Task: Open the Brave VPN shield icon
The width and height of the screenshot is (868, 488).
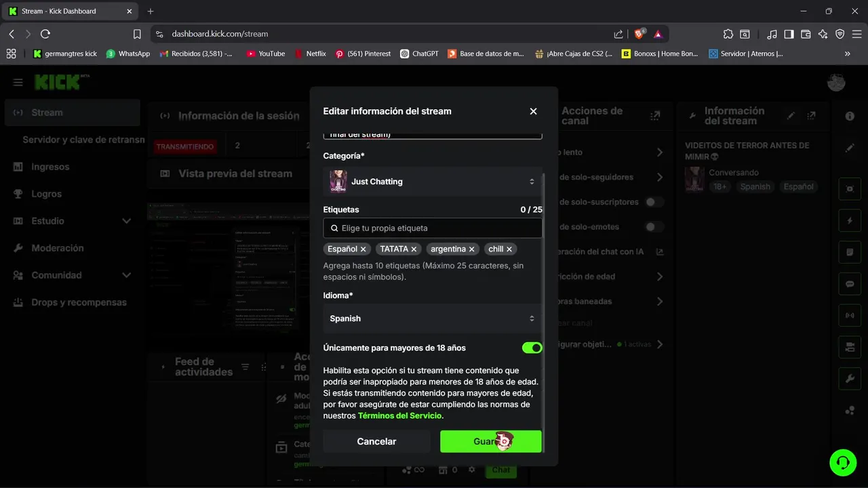Action: point(840,34)
